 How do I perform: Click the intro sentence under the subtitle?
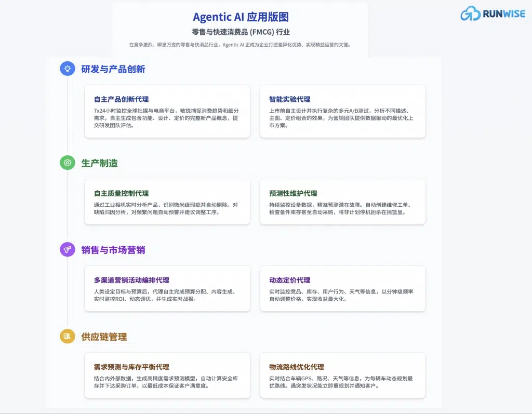coord(240,45)
